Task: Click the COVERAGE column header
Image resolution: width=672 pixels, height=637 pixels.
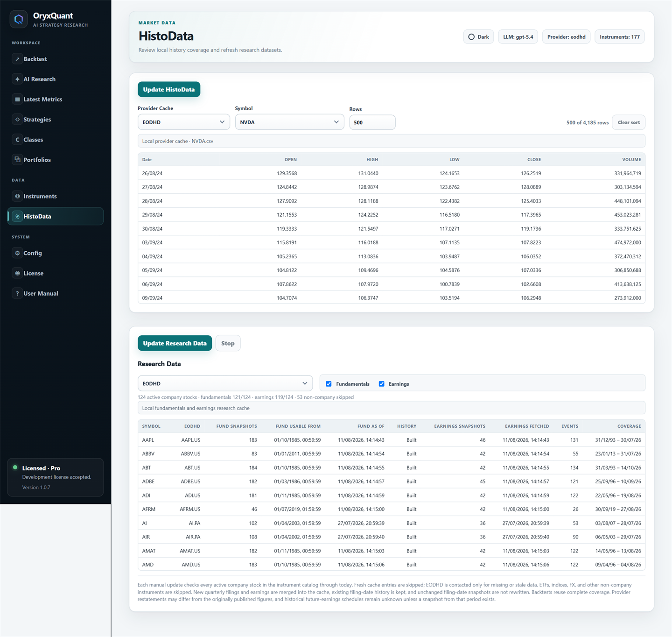Action: 629,426
